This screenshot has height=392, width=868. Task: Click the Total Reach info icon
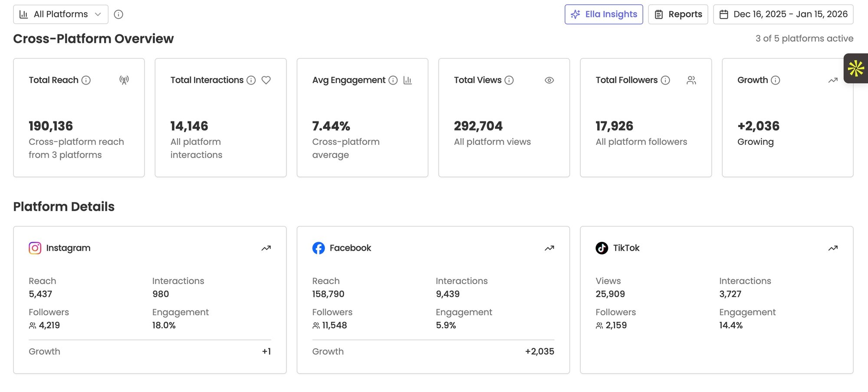pyautogui.click(x=86, y=80)
